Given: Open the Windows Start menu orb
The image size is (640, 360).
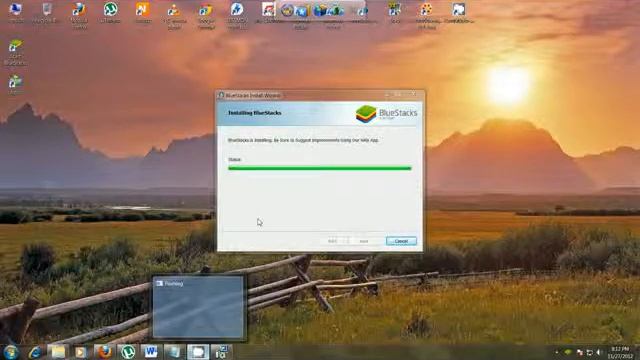Looking at the screenshot, I should click(11, 352).
